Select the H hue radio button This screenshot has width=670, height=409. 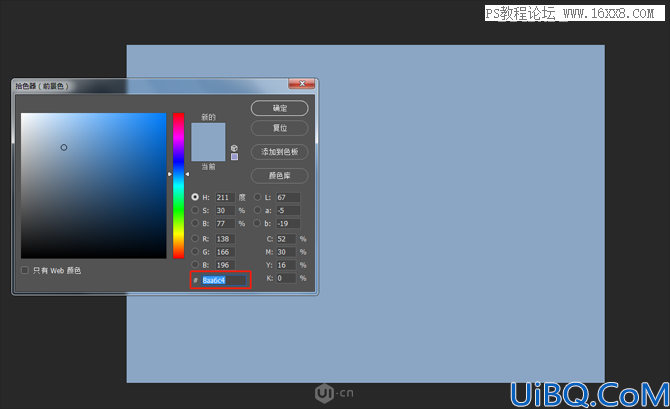tap(195, 197)
